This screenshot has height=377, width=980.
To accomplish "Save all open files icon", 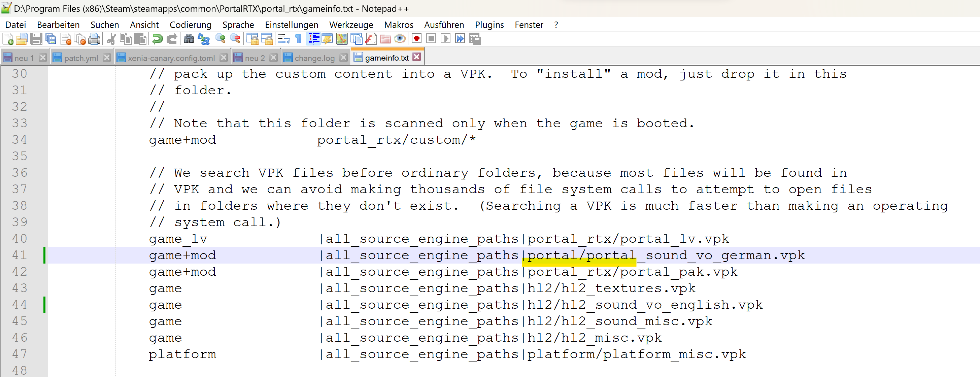I will [50, 39].
